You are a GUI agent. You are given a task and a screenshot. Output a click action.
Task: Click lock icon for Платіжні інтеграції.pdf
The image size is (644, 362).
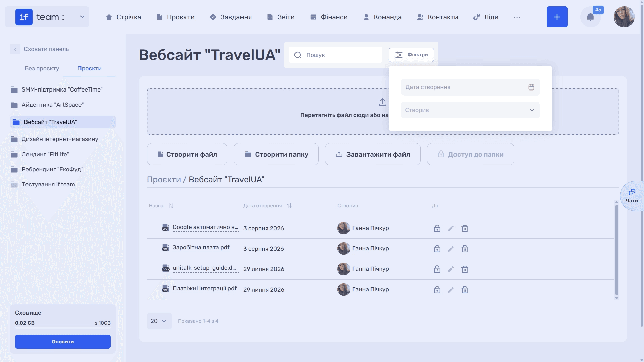click(x=437, y=290)
